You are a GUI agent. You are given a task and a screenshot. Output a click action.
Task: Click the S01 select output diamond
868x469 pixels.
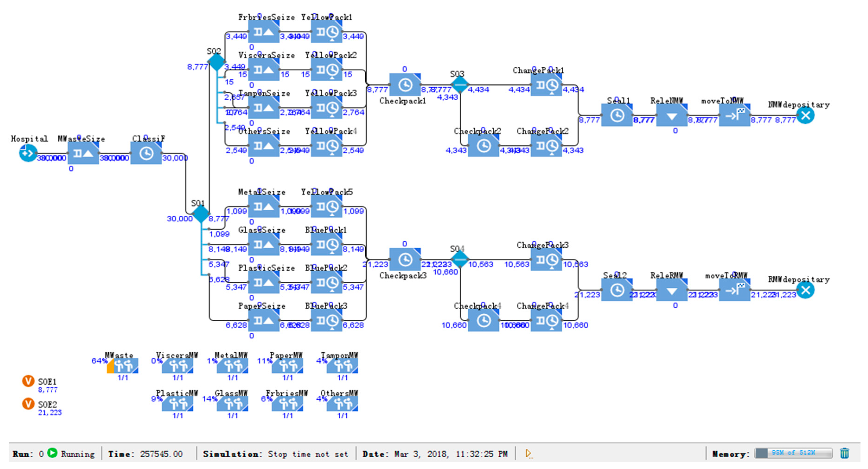pyautogui.click(x=201, y=214)
